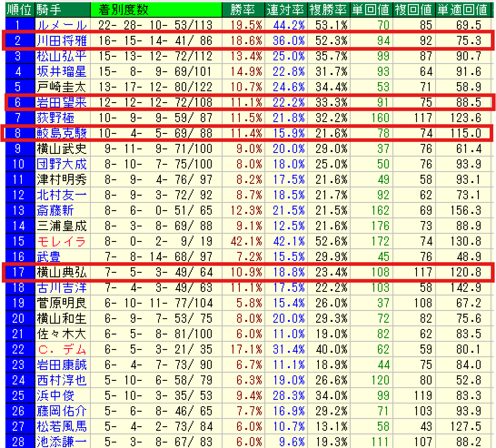Click rank number 13 cell
The image size is (496, 448).
[18, 211]
